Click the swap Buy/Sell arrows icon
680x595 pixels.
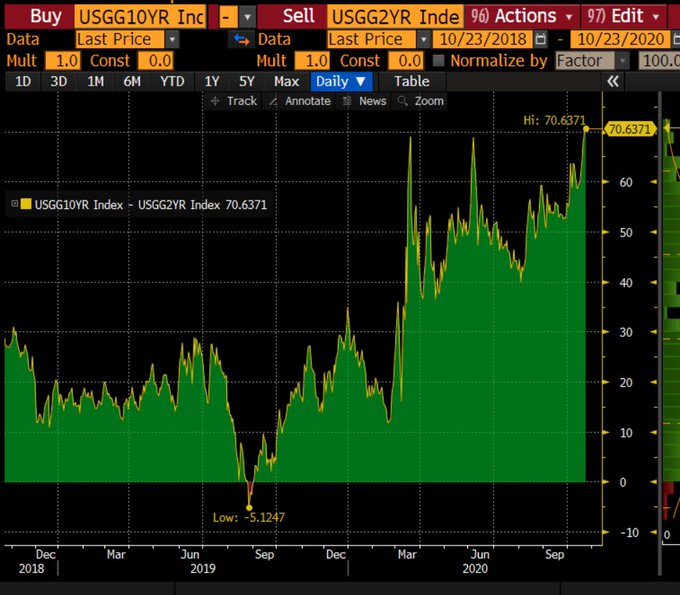(240, 40)
